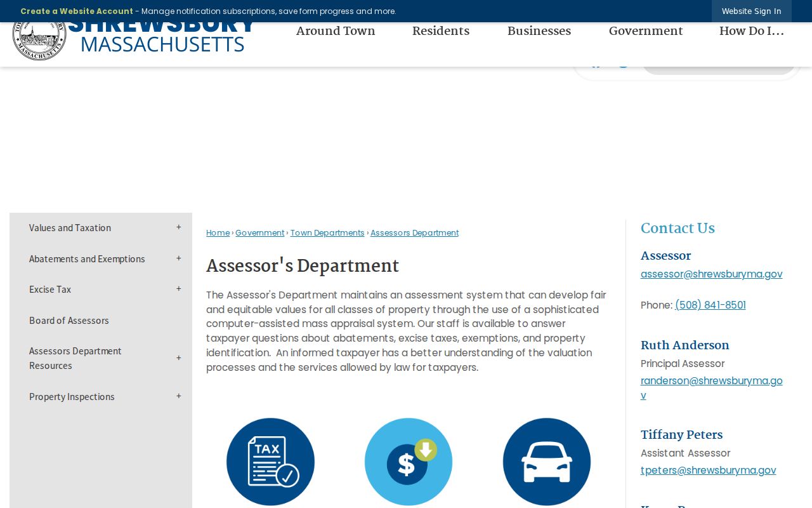
Task: Open the tax document checkmark icon
Action: [270, 462]
